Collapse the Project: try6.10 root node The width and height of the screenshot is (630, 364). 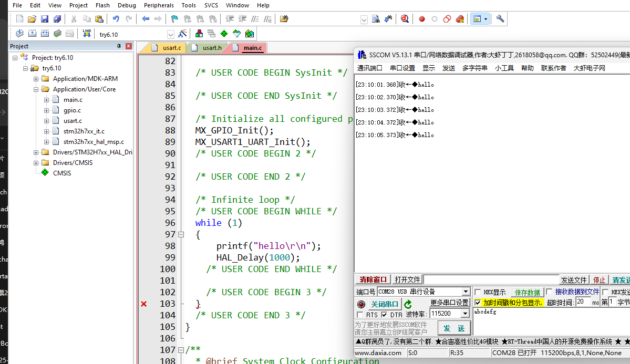point(15,58)
